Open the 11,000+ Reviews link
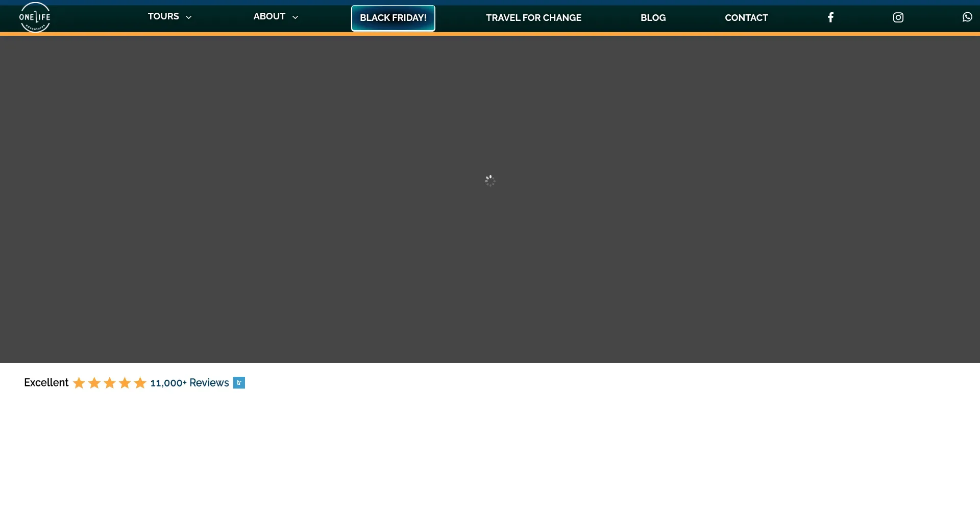The width and height of the screenshot is (980, 507). pos(189,383)
